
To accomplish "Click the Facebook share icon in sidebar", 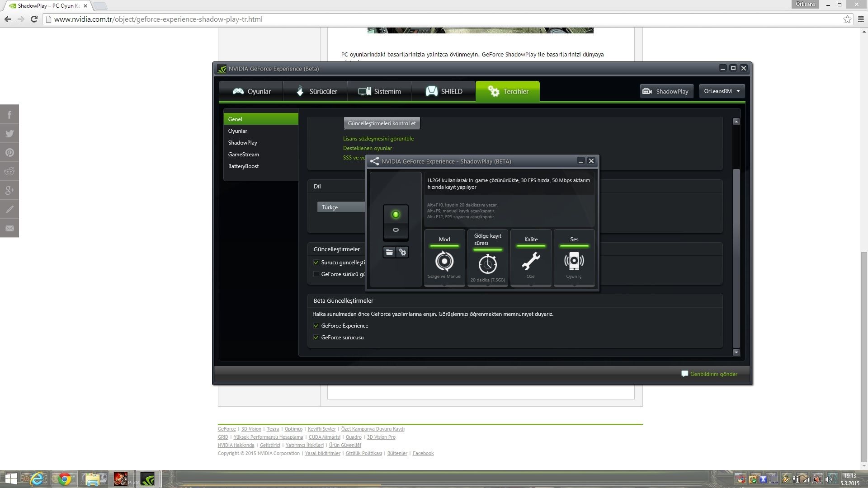I will (x=9, y=115).
